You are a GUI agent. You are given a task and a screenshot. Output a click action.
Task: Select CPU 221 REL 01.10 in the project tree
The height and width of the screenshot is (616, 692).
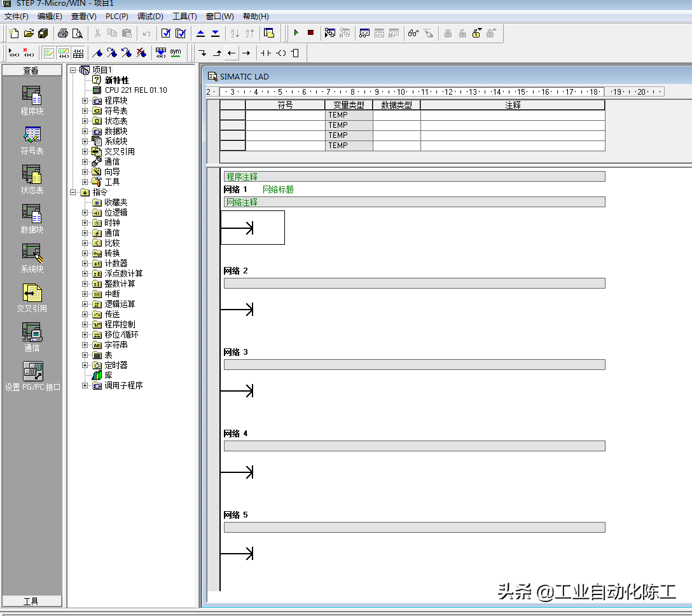(x=135, y=90)
